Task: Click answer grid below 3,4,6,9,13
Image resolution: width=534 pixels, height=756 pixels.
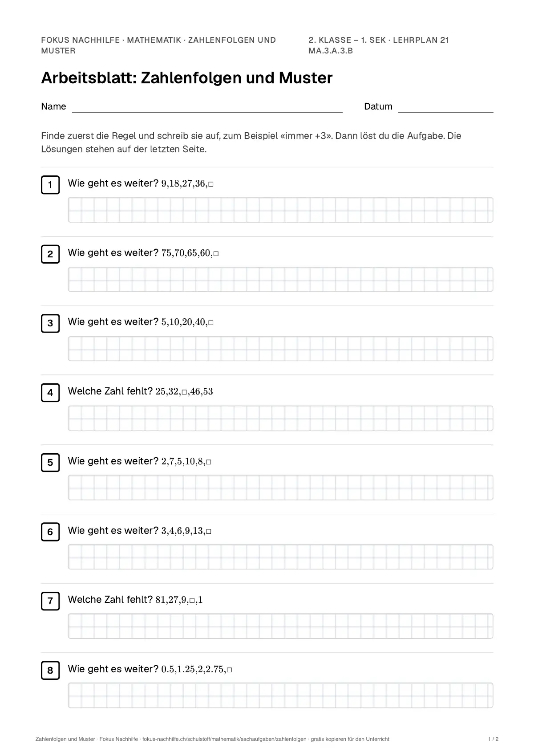Action: coord(280,557)
